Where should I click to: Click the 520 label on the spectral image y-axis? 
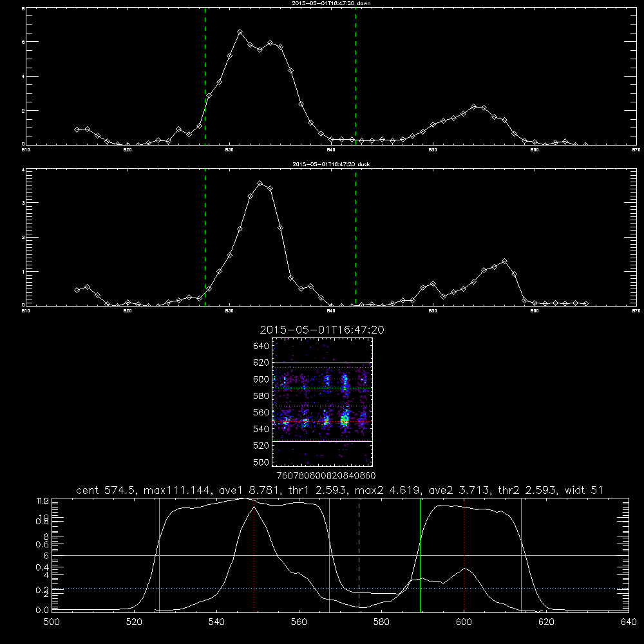point(261,446)
